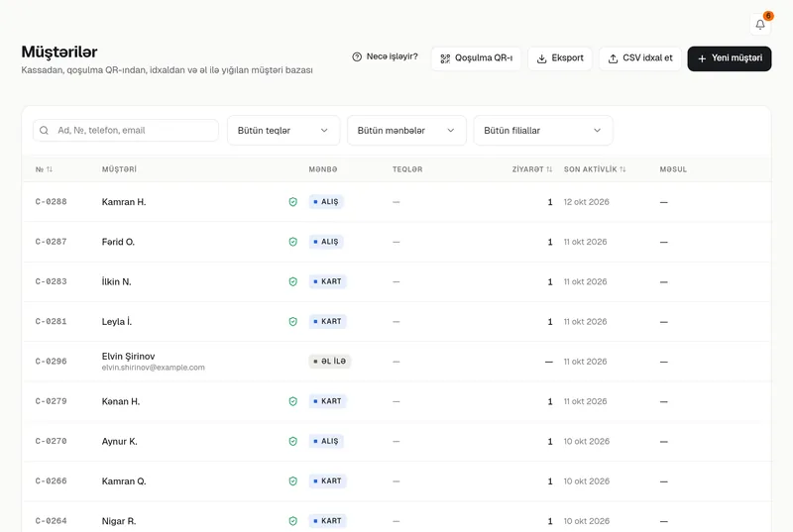Open the notifications bell
793x532 pixels.
coord(760,24)
